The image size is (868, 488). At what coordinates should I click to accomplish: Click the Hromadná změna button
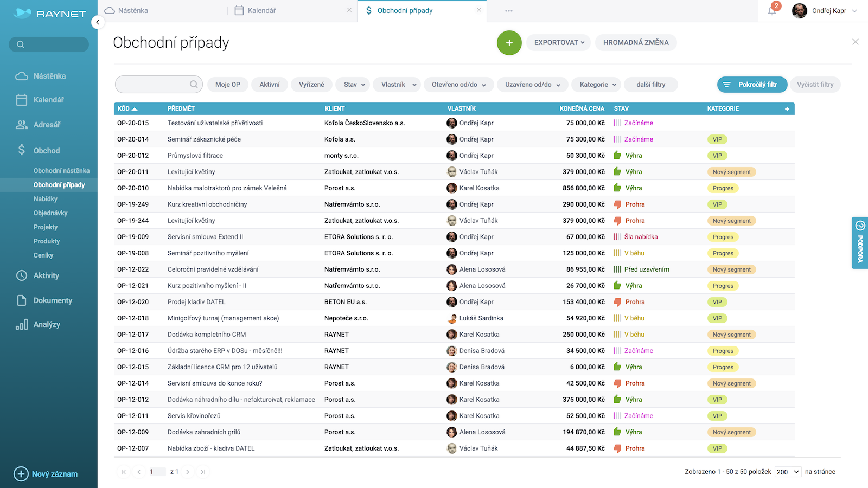(635, 43)
